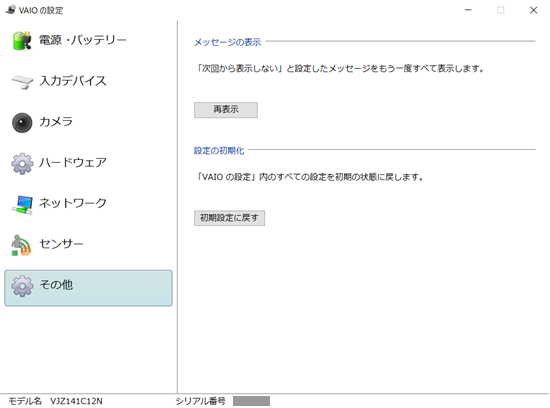Image resolution: width=550 pixels, height=408 pixels.
Task: Select the その他 category label
Action: click(x=56, y=285)
